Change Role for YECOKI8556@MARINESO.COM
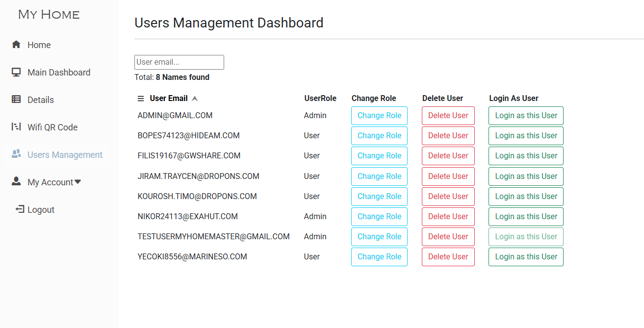644x328 pixels. point(379,257)
